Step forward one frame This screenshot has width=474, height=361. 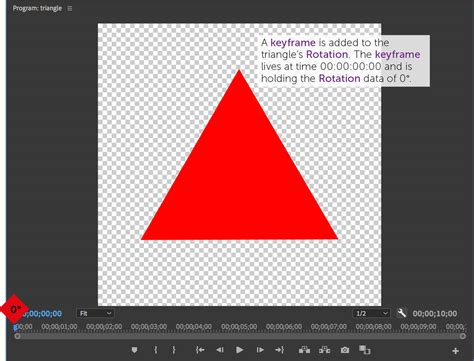(260, 350)
